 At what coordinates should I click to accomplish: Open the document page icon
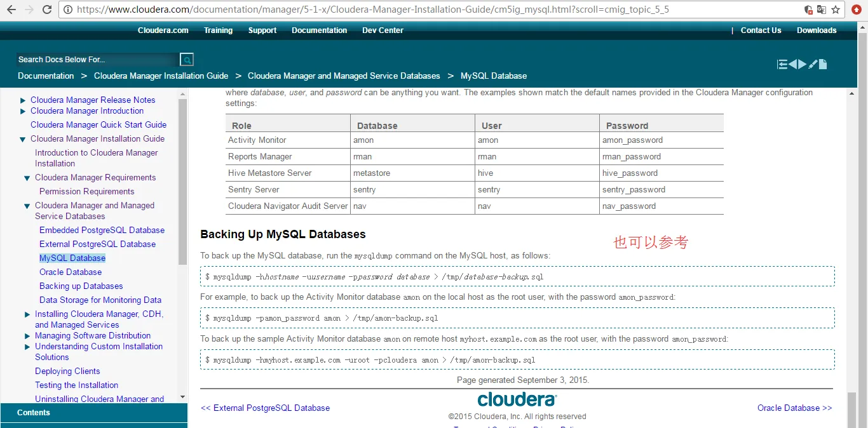pos(822,64)
